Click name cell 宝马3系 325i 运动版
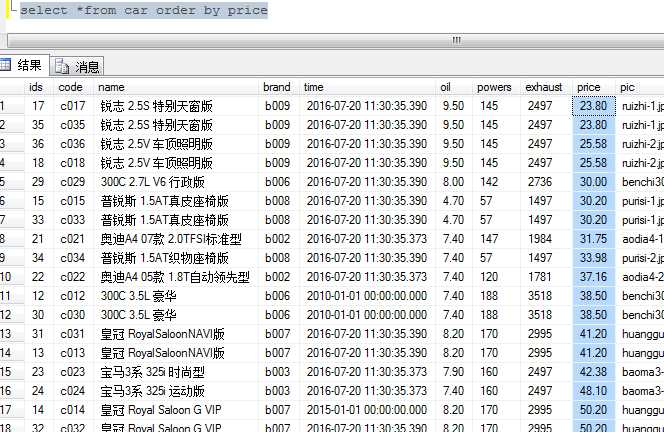 click(x=177, y=391)
